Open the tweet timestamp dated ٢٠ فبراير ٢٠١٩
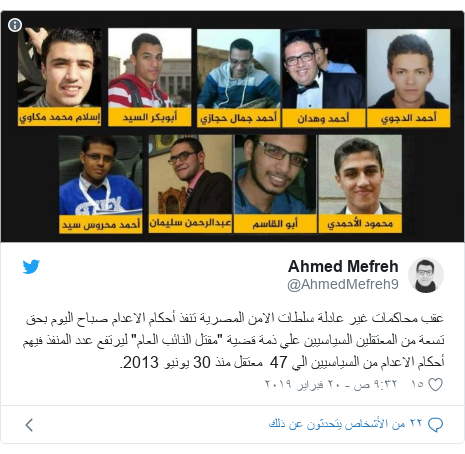 331,384
